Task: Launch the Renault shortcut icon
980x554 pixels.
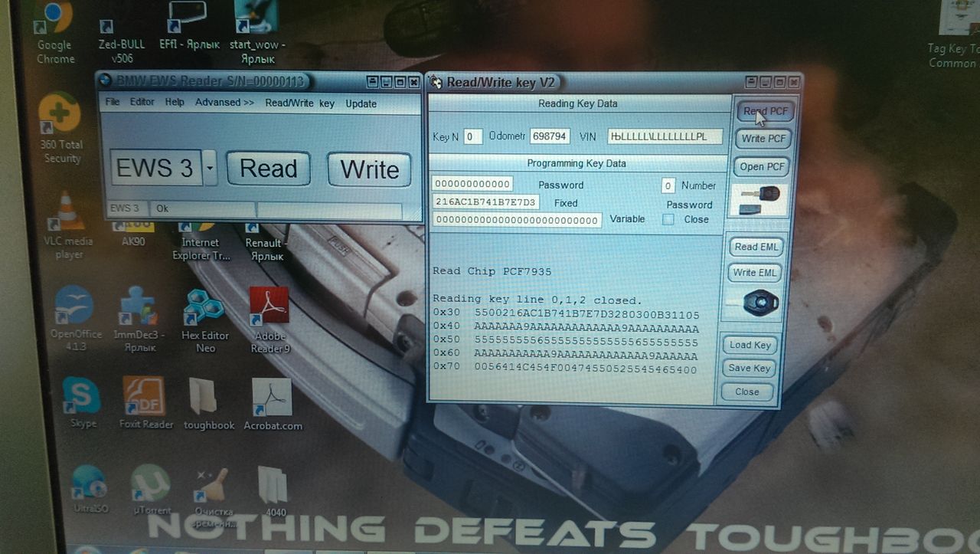Action: click(x=266, y=242)
